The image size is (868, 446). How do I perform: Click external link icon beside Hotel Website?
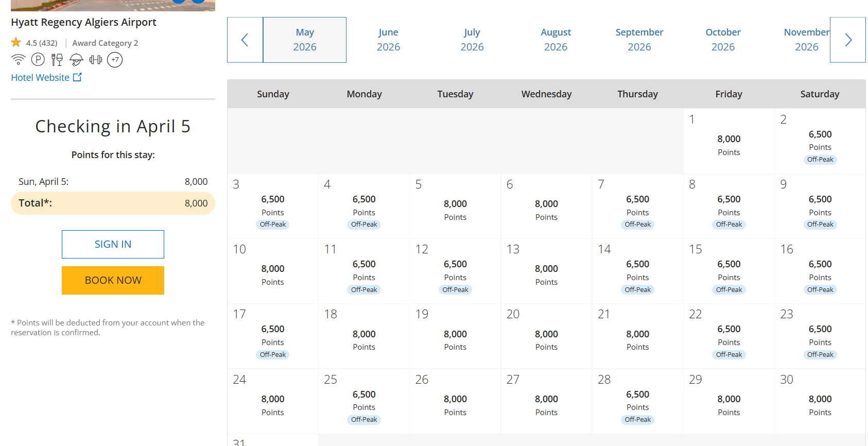(77, 77)
